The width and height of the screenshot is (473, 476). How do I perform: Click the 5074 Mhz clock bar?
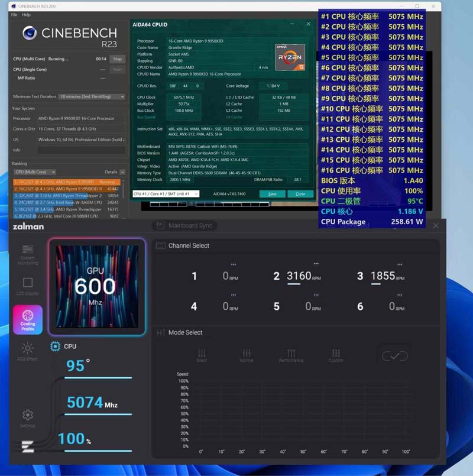pos(98,414)
